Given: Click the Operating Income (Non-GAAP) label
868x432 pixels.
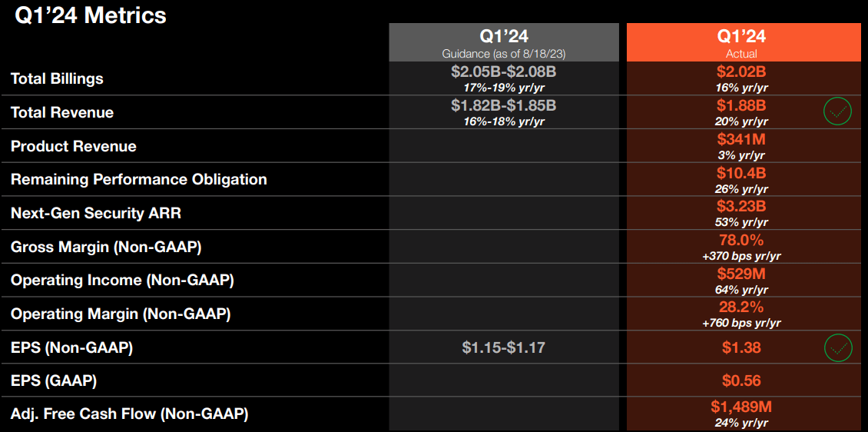Looking at the screenshot, I should pos(122,281).
